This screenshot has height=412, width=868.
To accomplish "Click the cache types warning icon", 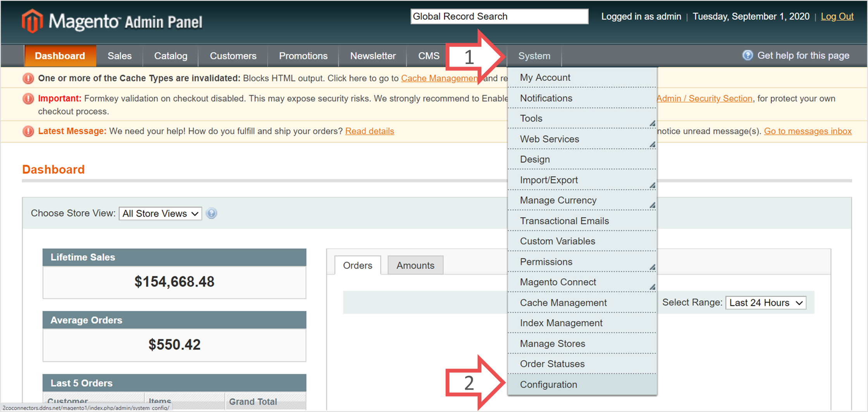I will [28, 78].
